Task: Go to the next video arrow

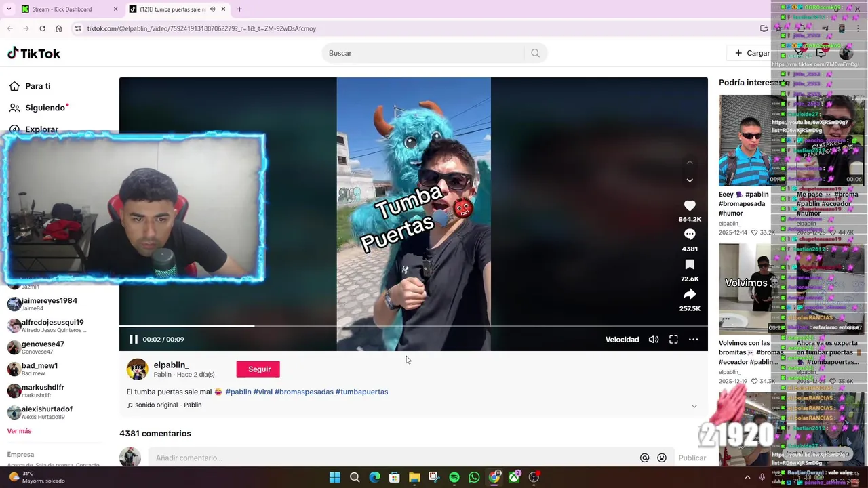Action: 690,180
